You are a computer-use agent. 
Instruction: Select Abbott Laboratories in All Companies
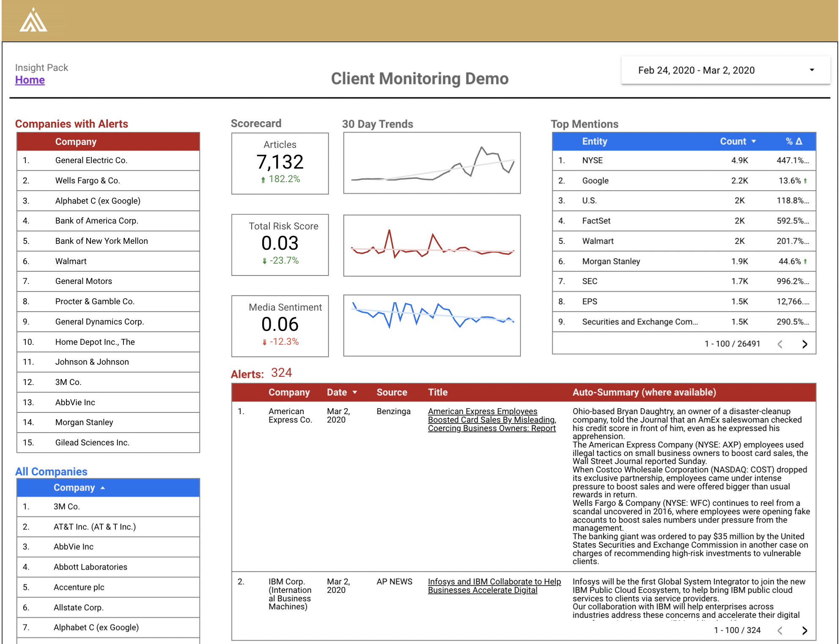(x=108, y=567)
